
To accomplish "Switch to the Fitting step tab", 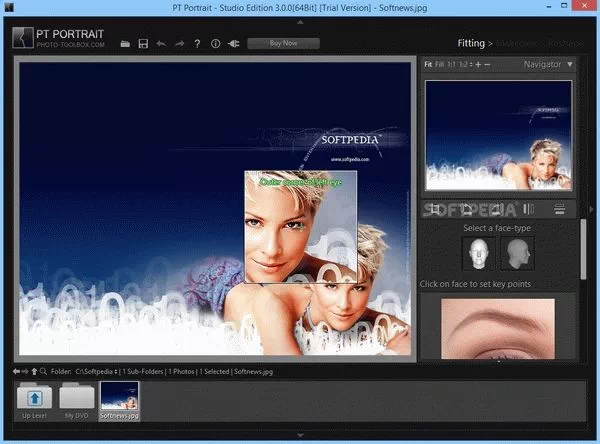I will [470, 43].
